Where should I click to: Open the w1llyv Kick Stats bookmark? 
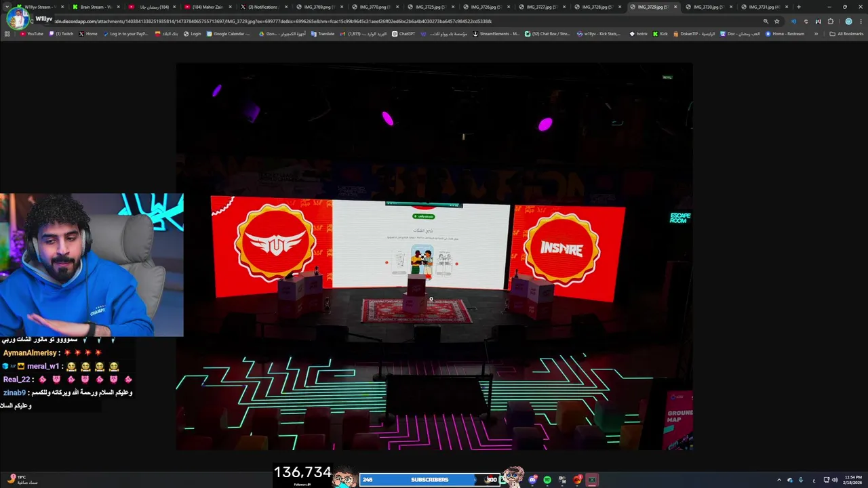(598, 34)
